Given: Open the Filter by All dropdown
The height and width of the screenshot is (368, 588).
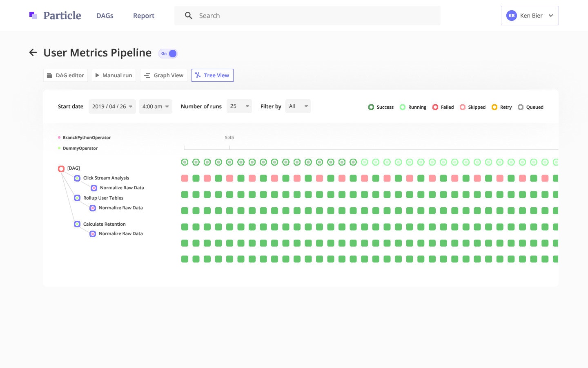Looking at the screenshot, I should tap(298, 105).
